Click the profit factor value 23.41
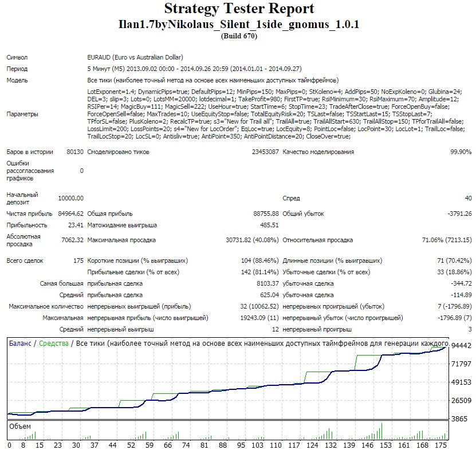The width and height of the screenshot is (476, 450). point(76,225)
